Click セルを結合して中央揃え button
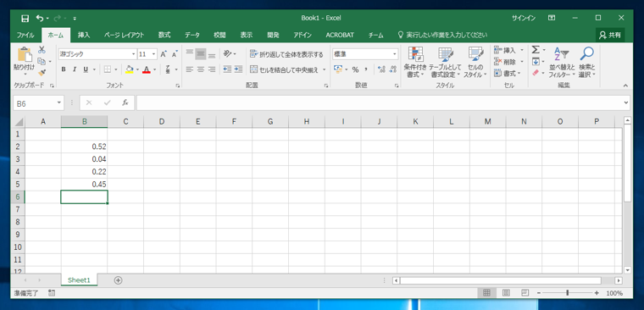Image resolution: width=644 pixels, height=310 pixels. tap(284, 69)
